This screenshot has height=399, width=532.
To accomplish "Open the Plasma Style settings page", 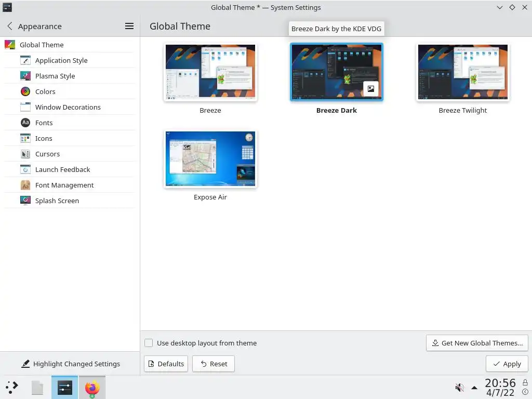I will pos(70,76).
